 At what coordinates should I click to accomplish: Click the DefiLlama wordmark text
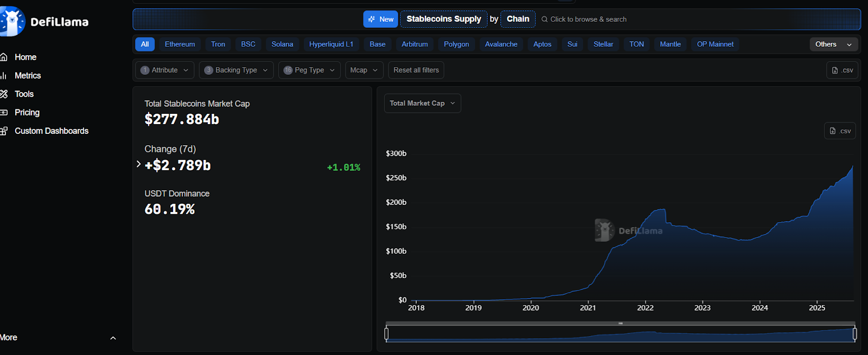tap(60, 22)
